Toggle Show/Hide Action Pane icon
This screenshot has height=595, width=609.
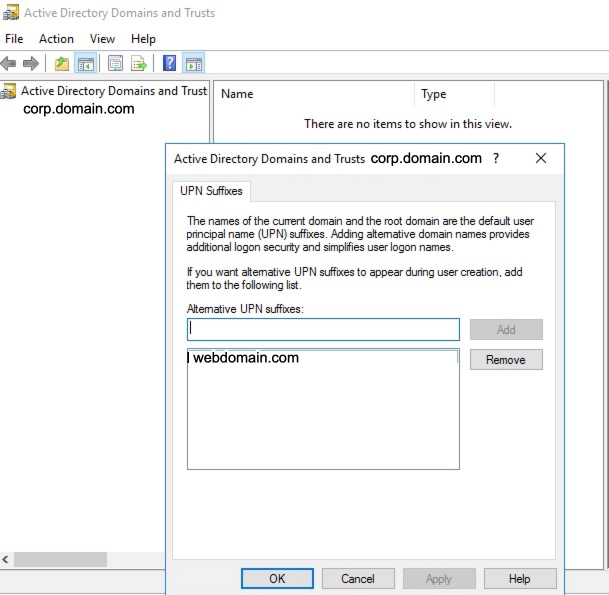click(x=193, y=63)
